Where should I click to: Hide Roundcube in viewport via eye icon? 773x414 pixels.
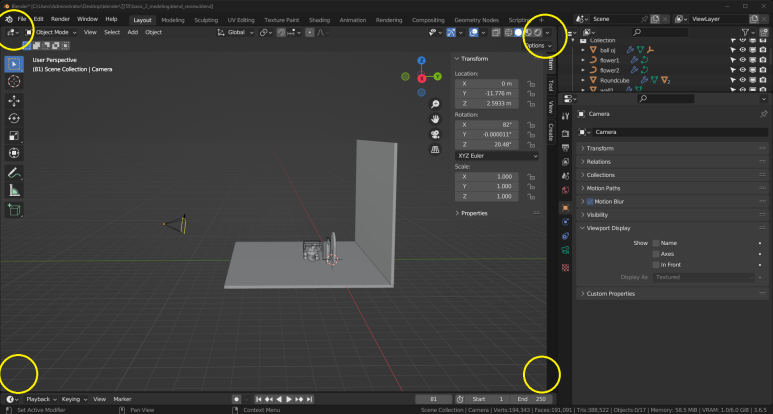coord(743,80)
